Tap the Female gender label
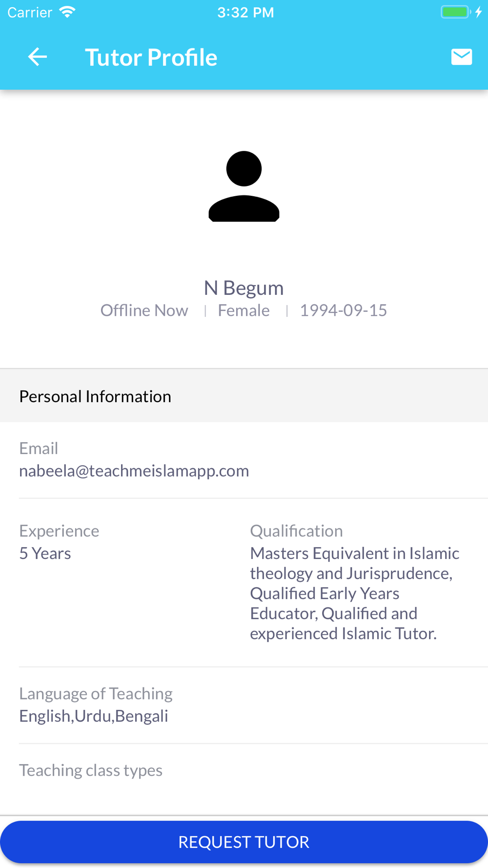Viewport: 488px width, 868px height. tap(244, 310)
